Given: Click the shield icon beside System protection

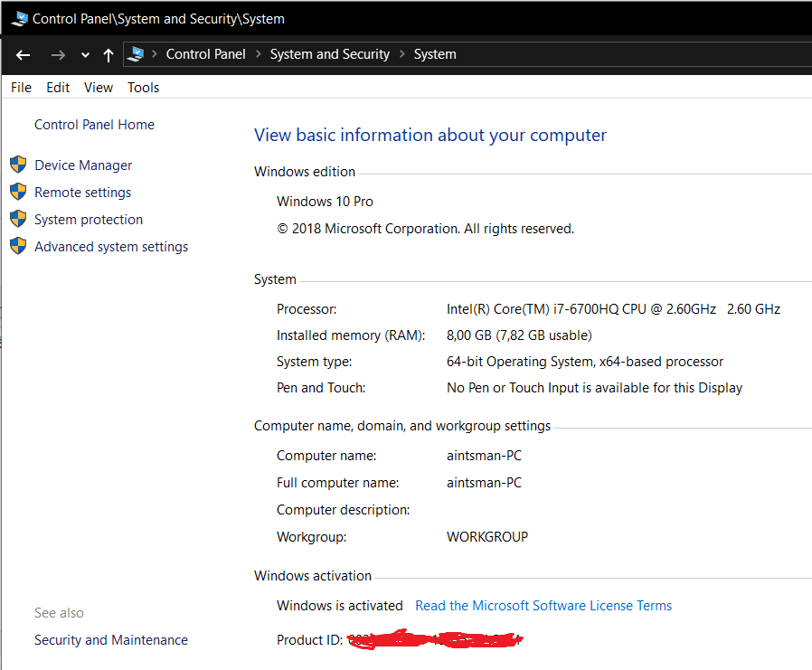Looking at the screenshot, I should (18, 219).
